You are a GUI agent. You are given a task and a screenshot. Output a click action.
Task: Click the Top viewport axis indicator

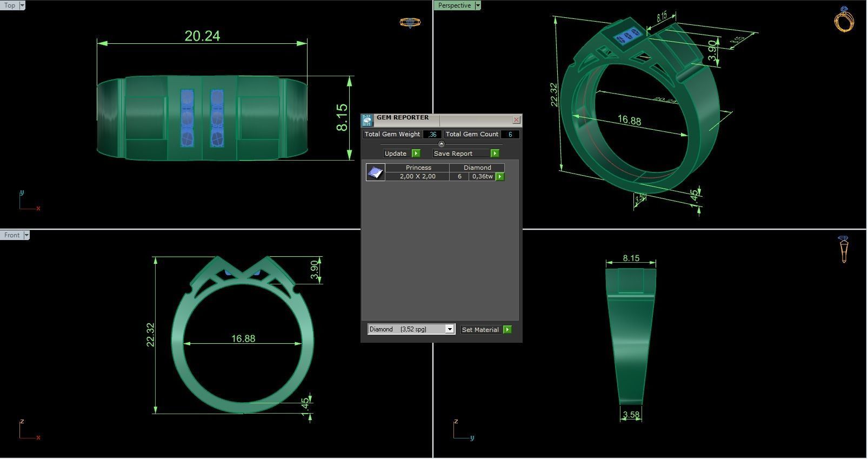click(x=30, y=201)
